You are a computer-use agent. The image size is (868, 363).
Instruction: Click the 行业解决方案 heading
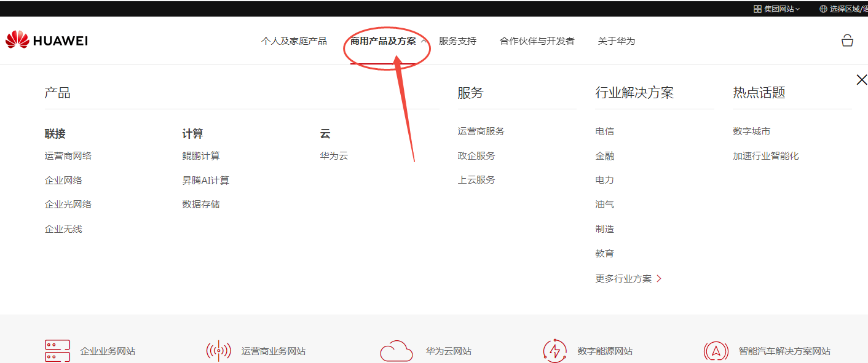(x=634, y=93)
